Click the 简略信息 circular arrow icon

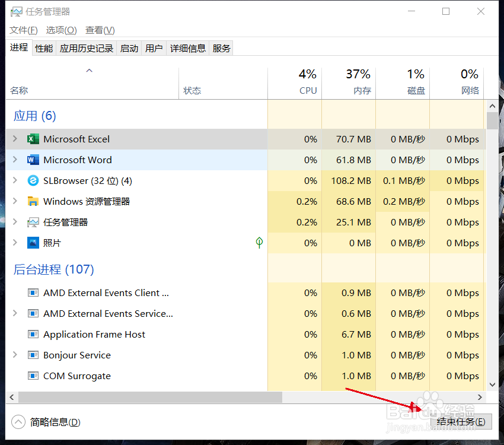(x=18, y=422)
